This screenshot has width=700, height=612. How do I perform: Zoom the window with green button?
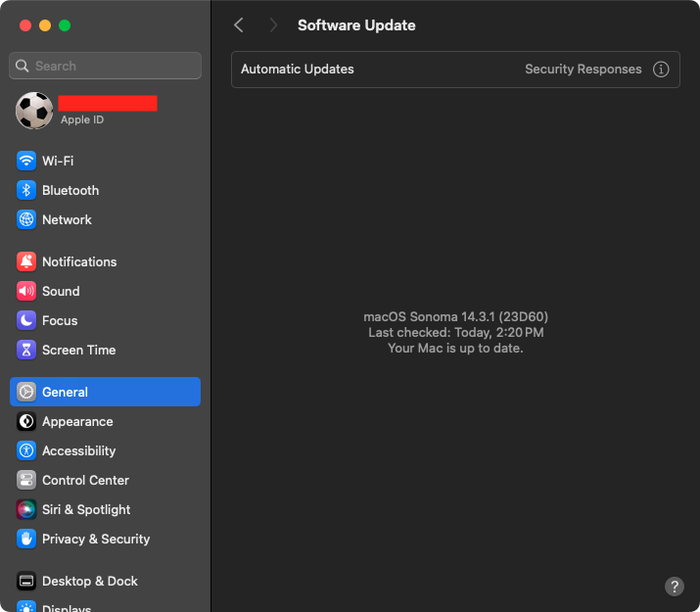point(65,25)
